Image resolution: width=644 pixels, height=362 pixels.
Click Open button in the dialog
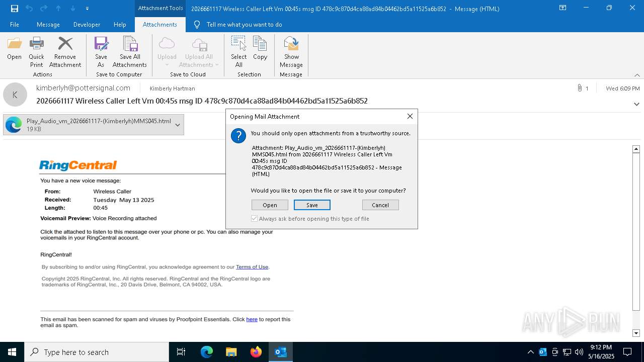point(270,205)
